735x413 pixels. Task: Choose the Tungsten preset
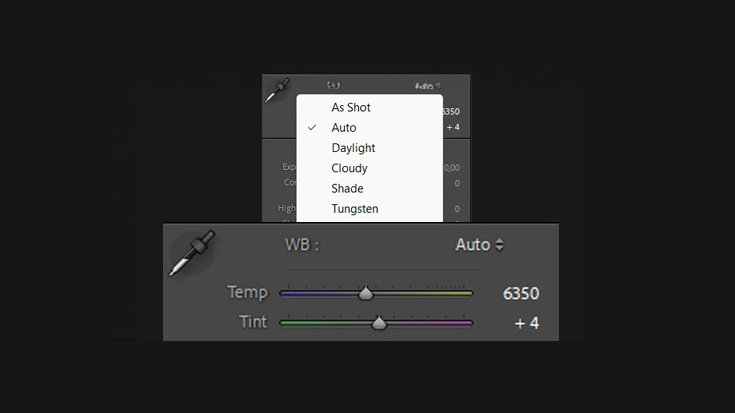[354, 209]
